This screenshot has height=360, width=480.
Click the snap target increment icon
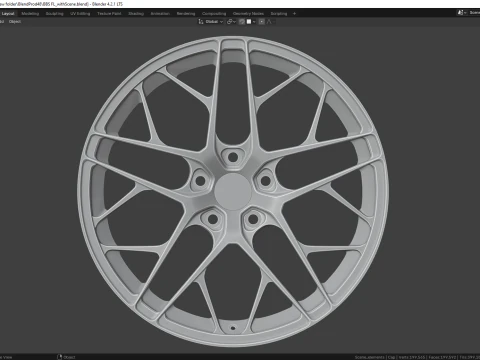click(249, 22)
